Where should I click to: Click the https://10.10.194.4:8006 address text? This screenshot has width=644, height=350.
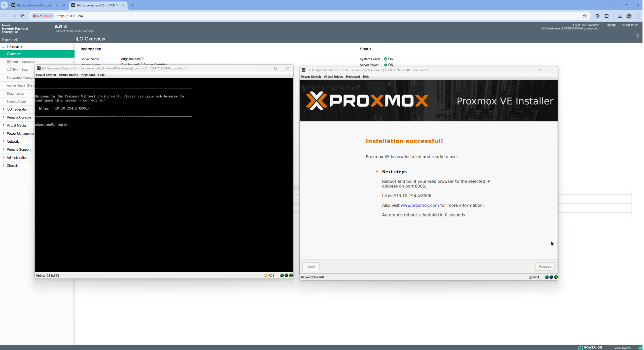click(x=406, y=196)
